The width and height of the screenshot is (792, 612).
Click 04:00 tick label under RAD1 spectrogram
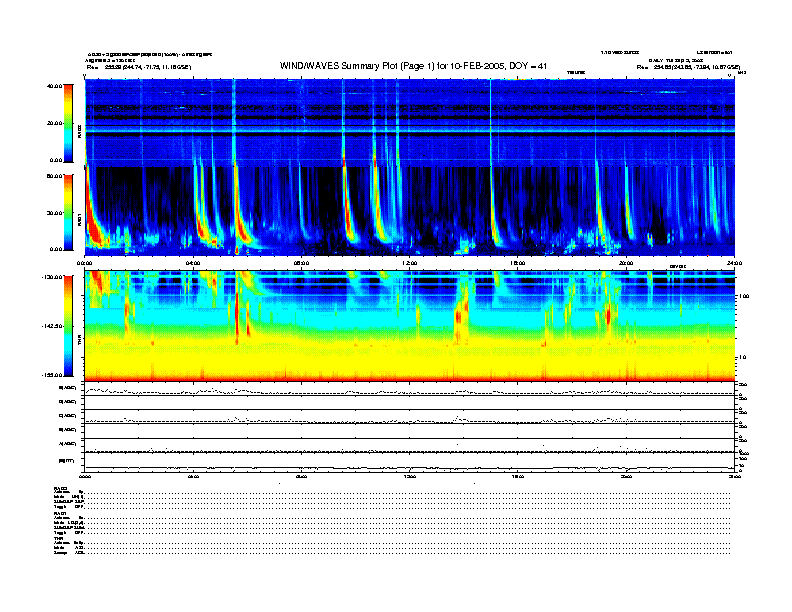point(193,263)
